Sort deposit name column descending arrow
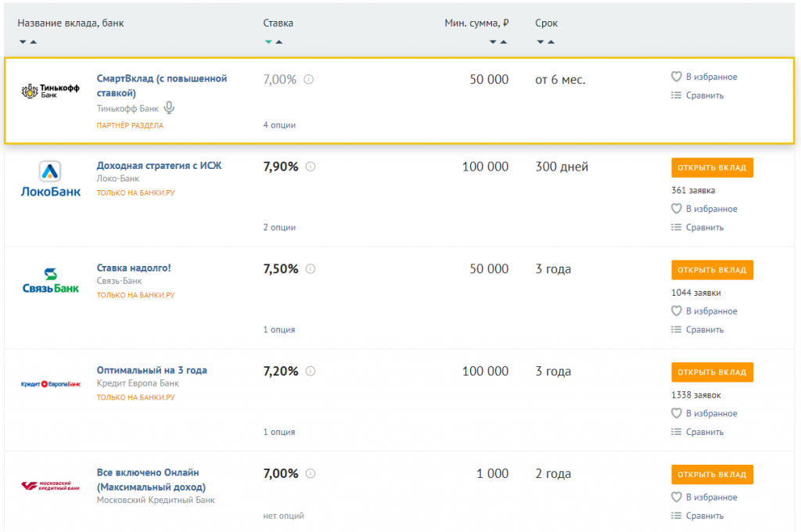Image resolution: width=801 pixels, height=532 pixels. point(23,42)
